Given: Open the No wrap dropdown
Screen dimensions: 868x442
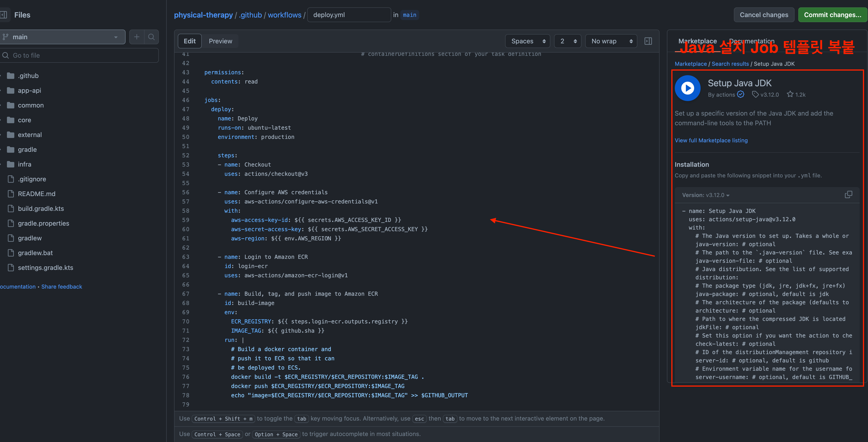Looking at the screenshot, I should coord(611,41).
